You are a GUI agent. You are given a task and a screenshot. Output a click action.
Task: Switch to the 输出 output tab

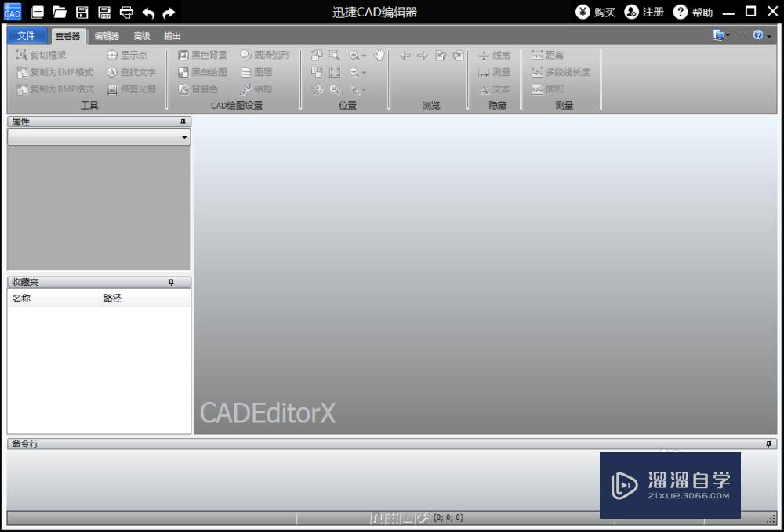click(172, 36)
